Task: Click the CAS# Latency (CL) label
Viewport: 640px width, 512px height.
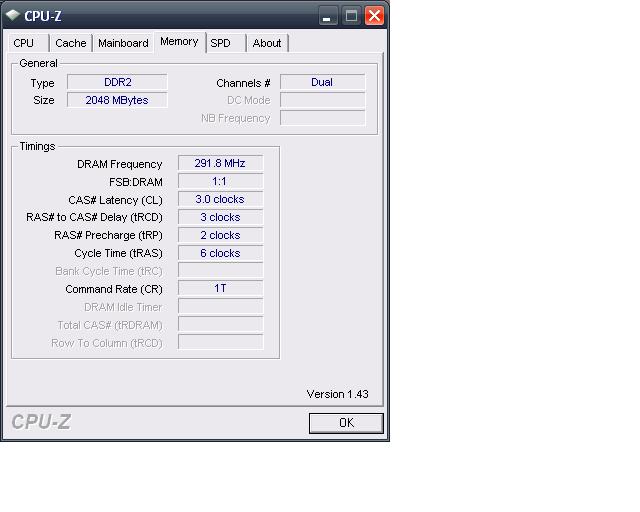Action: pos(116,200)
